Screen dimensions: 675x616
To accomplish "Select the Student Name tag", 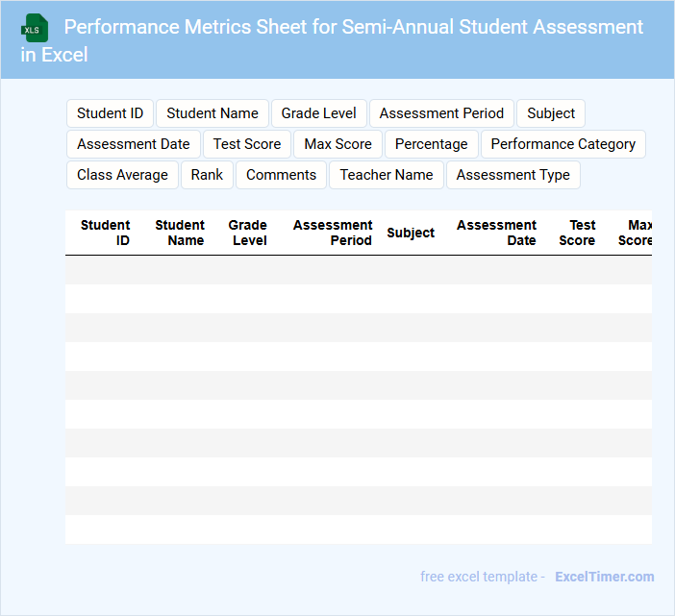I will 212,113.
